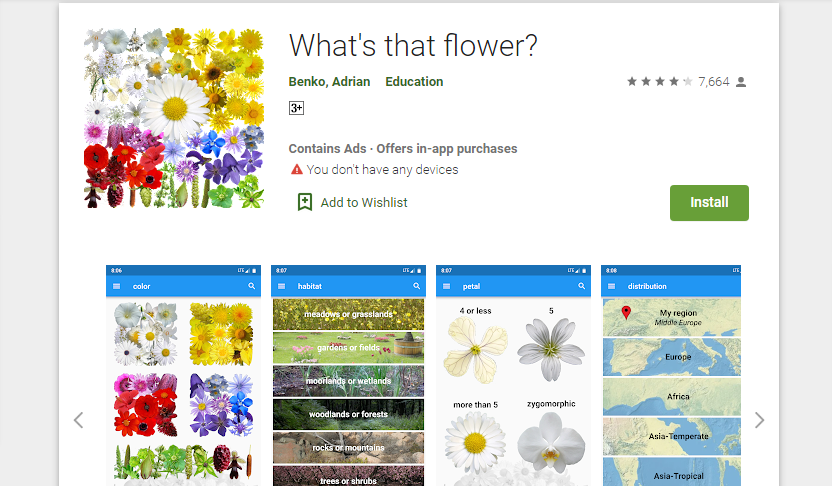The height and width of the screenshot is (486, 832).
Task: Click the search icon in color screenshot
Action: coord(252,286)
